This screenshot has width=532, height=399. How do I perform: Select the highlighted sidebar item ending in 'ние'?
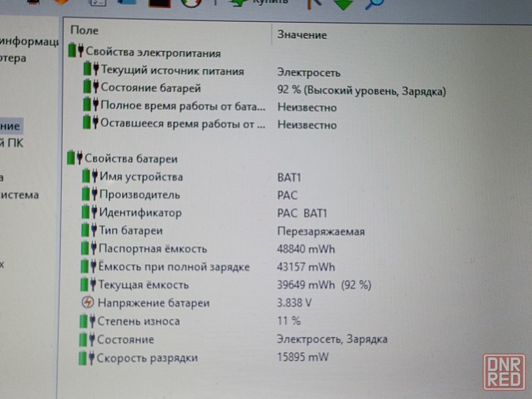coord(11,126)
